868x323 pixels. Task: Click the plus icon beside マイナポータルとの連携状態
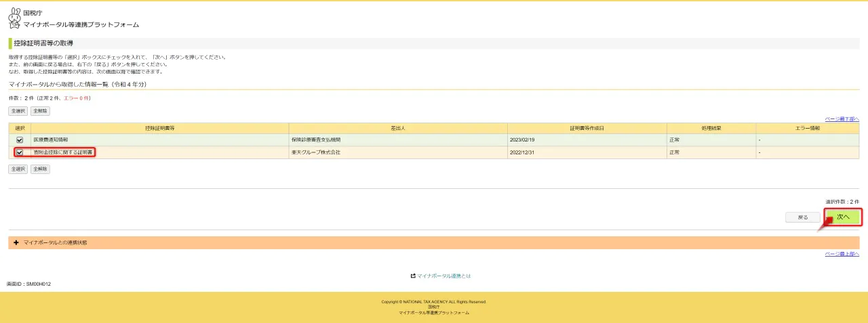[x=16, y=242]
